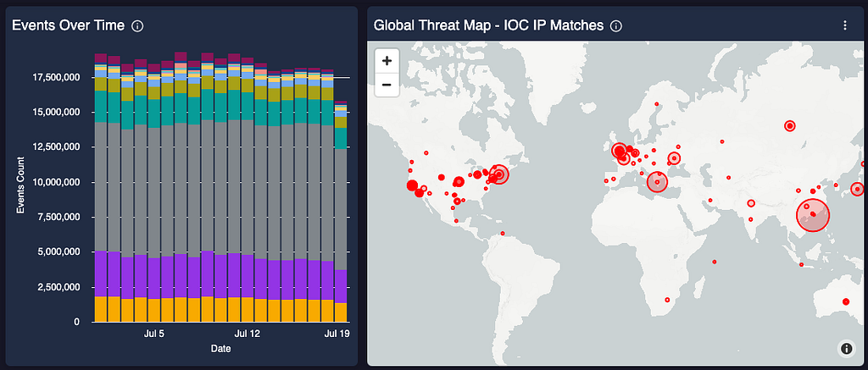Viewport: 868px width, 370px height.
Task: Zoom out the map with minus button
Action: click(387, 85)
